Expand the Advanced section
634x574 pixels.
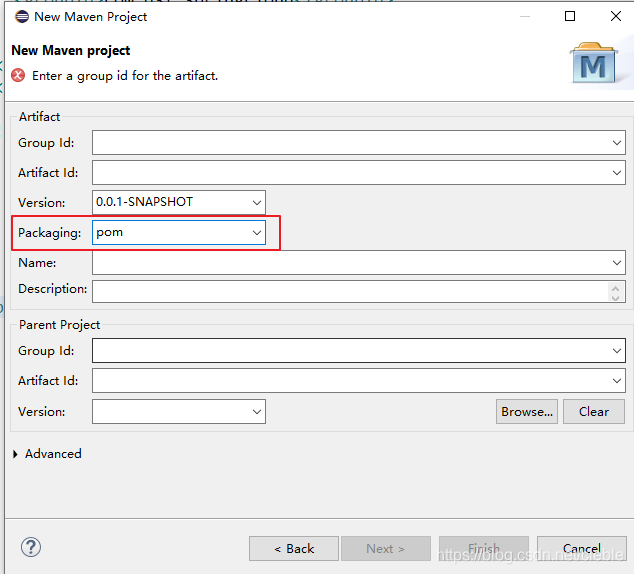tap(15, 454)
